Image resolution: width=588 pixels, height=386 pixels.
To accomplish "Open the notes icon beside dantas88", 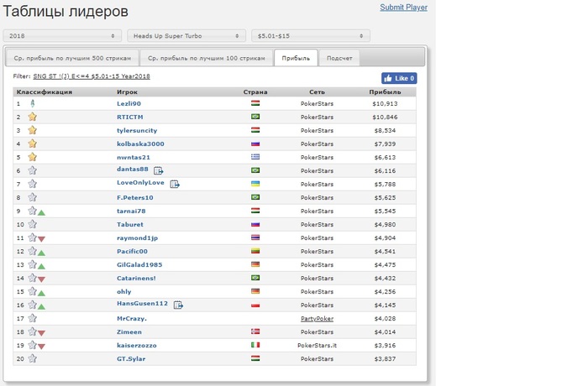I will [158, 170].
